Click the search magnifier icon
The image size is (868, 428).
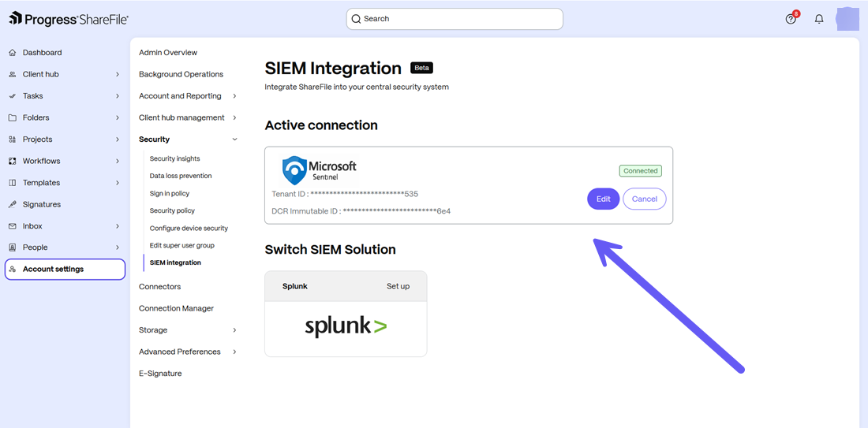pos(356,19)
